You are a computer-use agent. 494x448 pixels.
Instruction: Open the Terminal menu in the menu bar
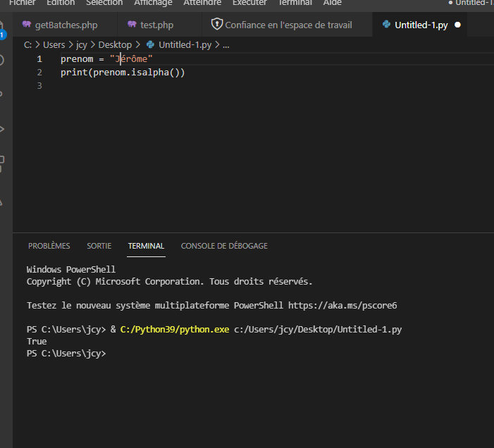click(x=295, y=3)
